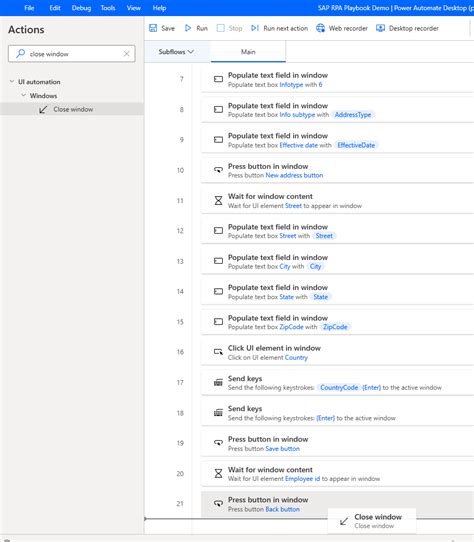Collapse the UI automation tree node
474x542 pixels.
click(x=12, y=82)
